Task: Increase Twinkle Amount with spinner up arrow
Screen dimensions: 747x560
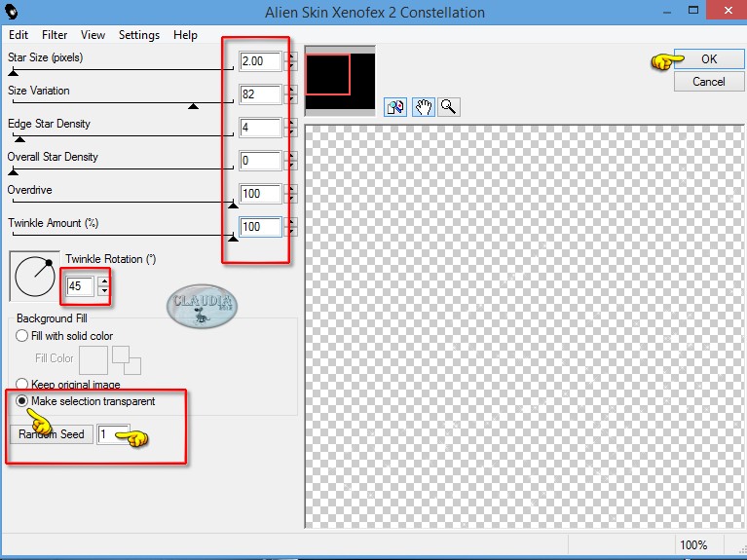Action: 290,222
